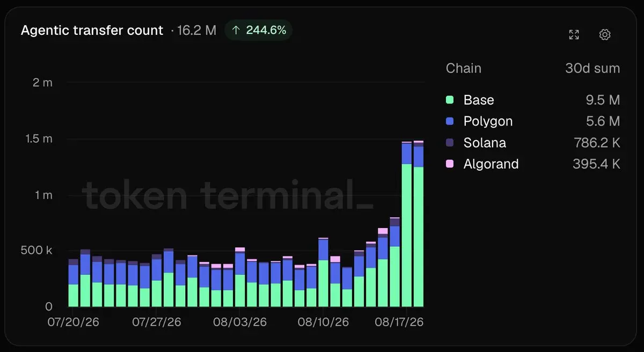The height and width of the screenshot is (352, 644).
Task: Toggle the Solana chain legend label
Action: click(485, 143)
